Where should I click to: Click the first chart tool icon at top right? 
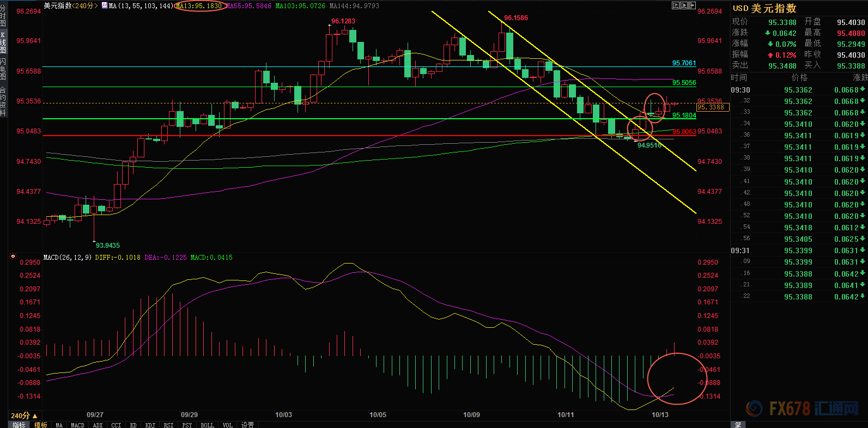[x=676, y=5]
